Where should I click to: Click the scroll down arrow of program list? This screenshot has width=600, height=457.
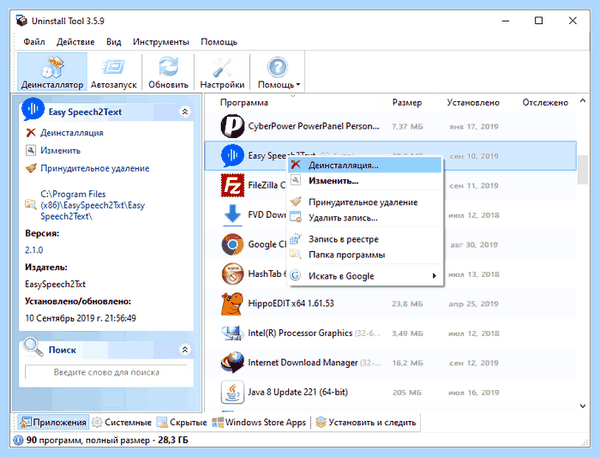coord(582,406)
